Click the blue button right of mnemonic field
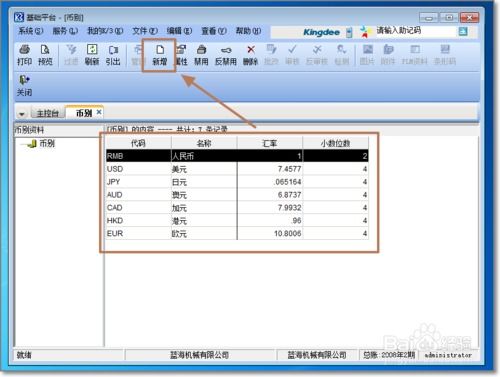The image size is (500, 377). (463, 32)
